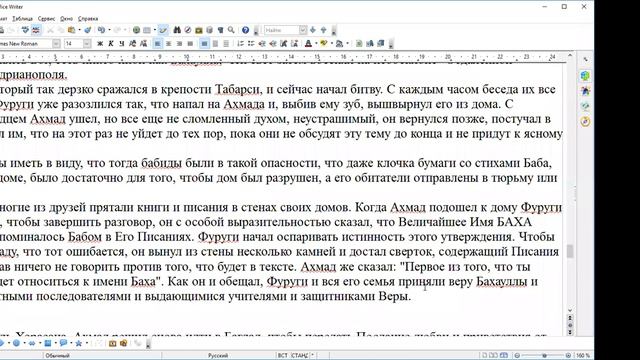Open the Сервис menu
640x360 pixels.
pos(47,18)
